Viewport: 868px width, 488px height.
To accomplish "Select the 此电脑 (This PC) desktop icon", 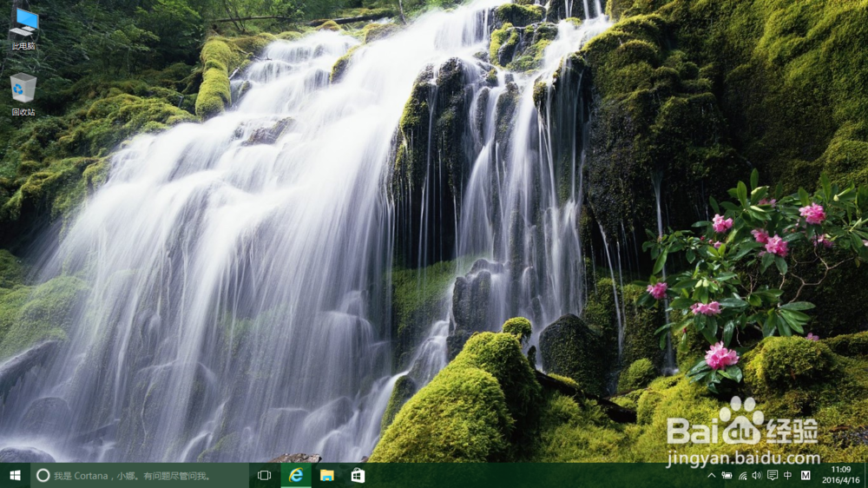I will click(x=23, y=30).
